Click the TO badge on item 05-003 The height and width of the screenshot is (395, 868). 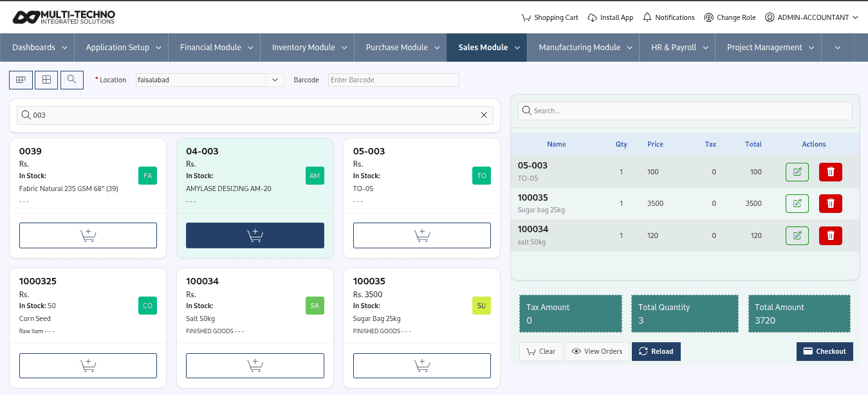pyautogui.click(x=481, y=176)
